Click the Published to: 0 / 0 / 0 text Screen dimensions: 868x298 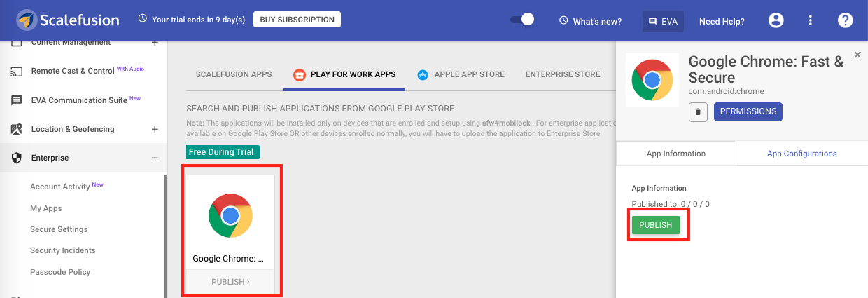click(671, 204)
